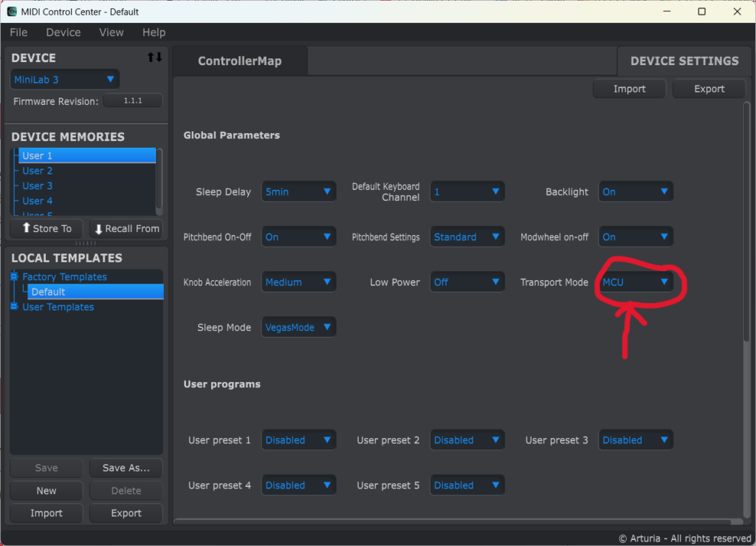Image resolution: width=756 pixels, height=546 pixels.
Task: Click the Arturia copyright status text
Action: 684,539
